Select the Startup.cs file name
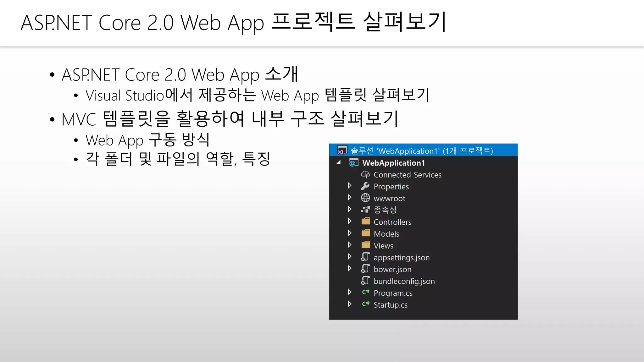Screen dimensions: 644x362 391,305
